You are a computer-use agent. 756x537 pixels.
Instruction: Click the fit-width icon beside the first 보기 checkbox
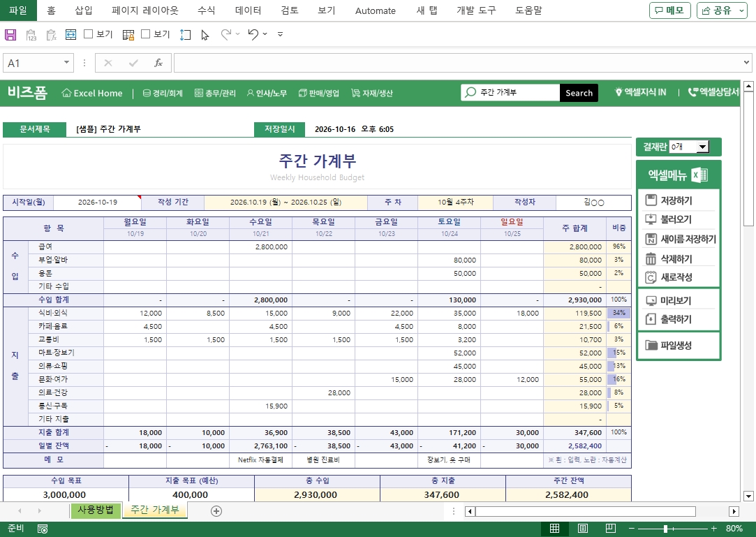pos(71,34)
